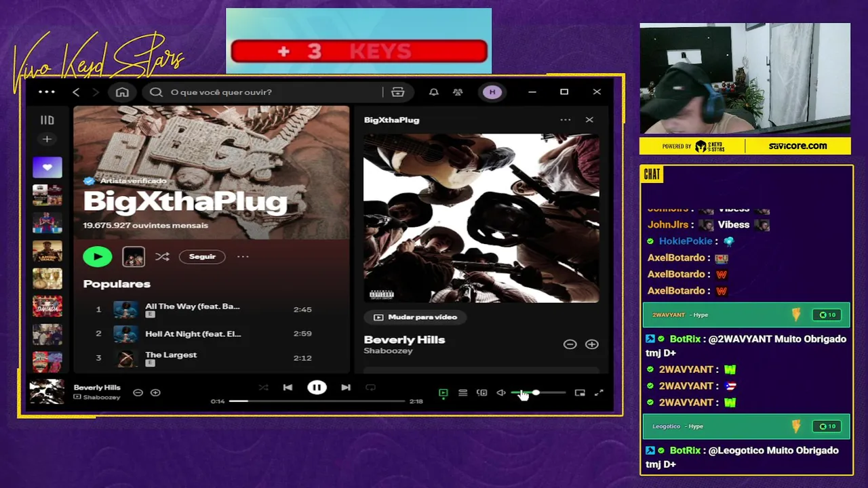Focus the 'O que você quer ouvir?' search field
Image resolution: width=868 pixels, height=488 pixels.
point(271,92)
